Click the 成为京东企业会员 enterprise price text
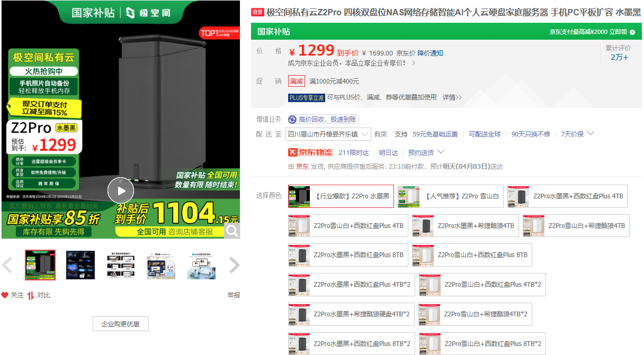The image size is (644, 355). [347, 63]
